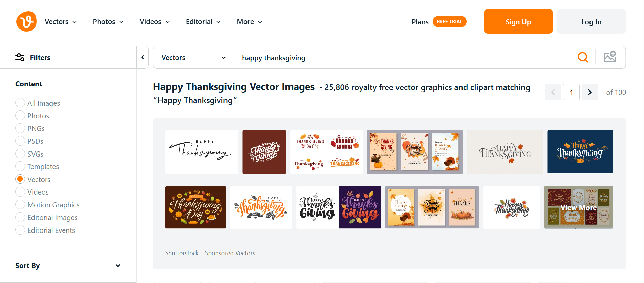This screenshot has height=283, width=644.
Task: Click inside the page number input
Action: 571,92
